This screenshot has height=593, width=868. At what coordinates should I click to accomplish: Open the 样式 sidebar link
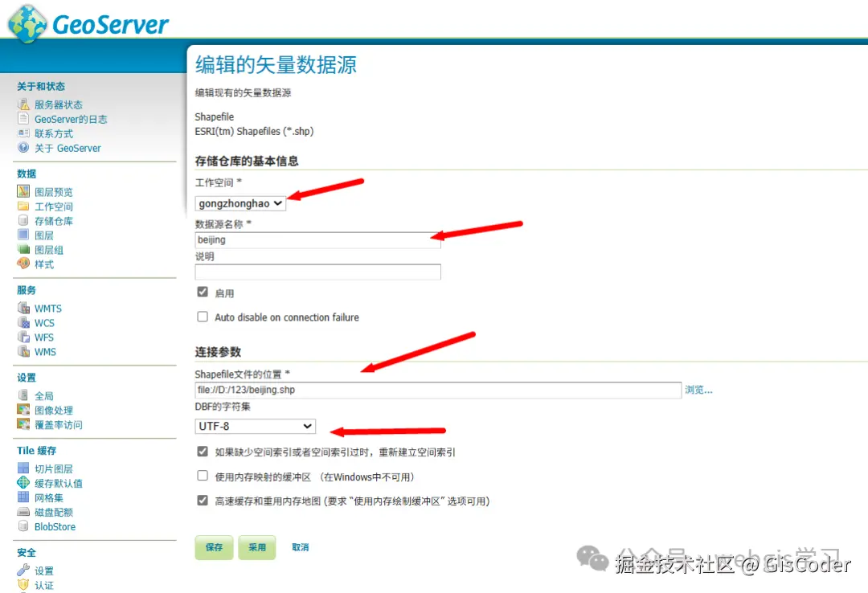click(x=43, y=264)
